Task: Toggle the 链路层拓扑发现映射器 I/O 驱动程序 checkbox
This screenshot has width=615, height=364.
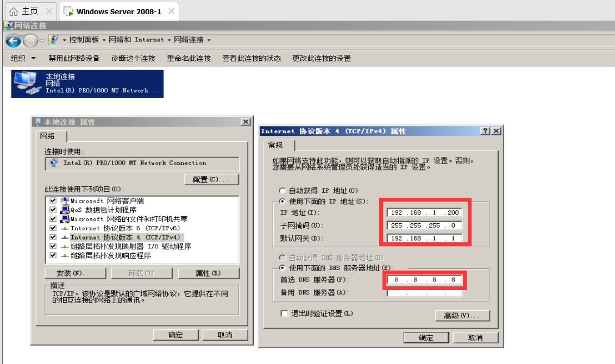Action: (x=53, y=246)
